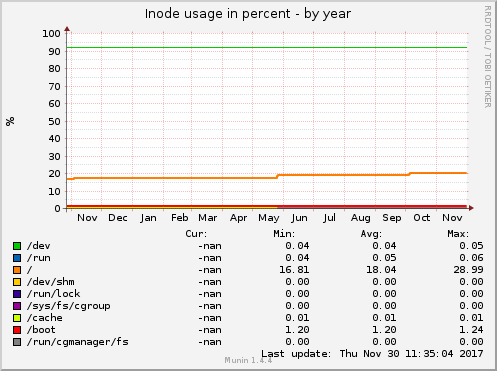Click the Jan label on the x-axis
Viewport: 497px width, 371px height.
pyautogui.click(x=148, y=218)
